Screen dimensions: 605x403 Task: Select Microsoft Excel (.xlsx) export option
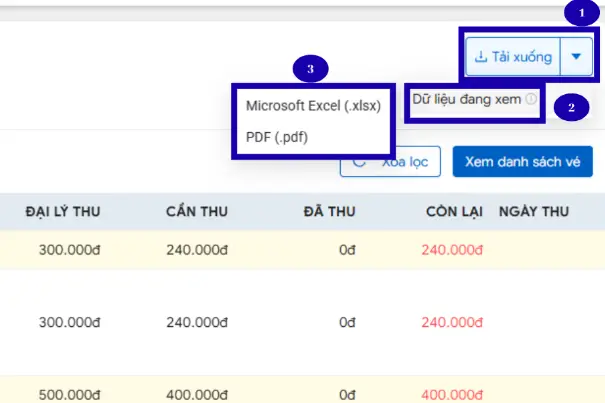312,106
